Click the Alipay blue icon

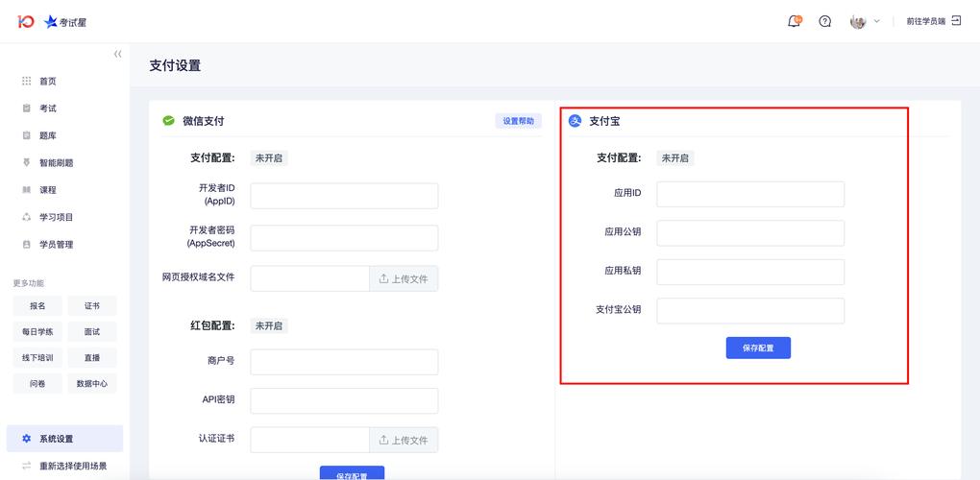tap(575, 121)
